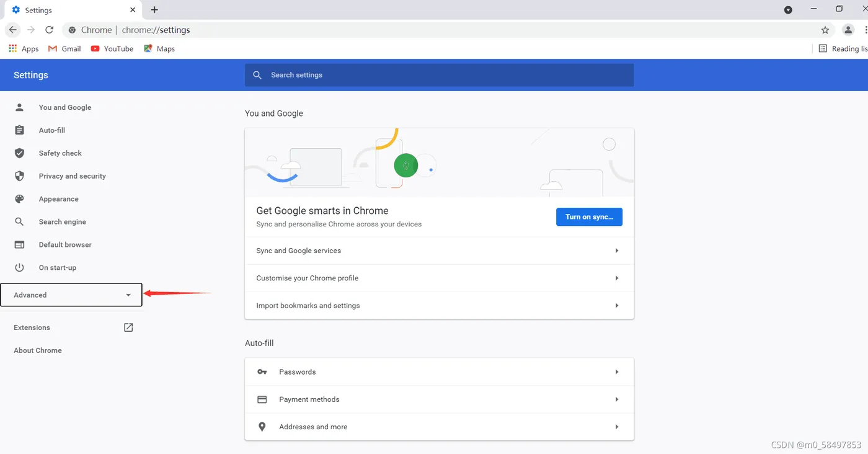Click the Search settings input field

(439, 75)
